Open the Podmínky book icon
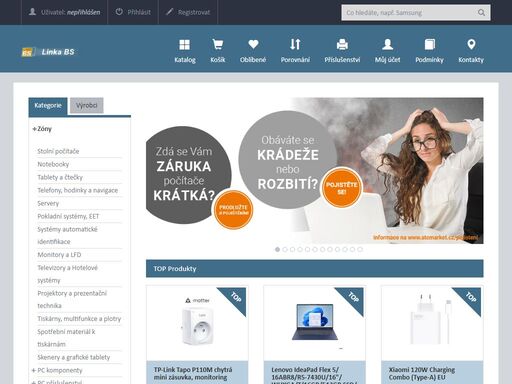This screenshot has height=384, width=512. (x=429, y=44)
